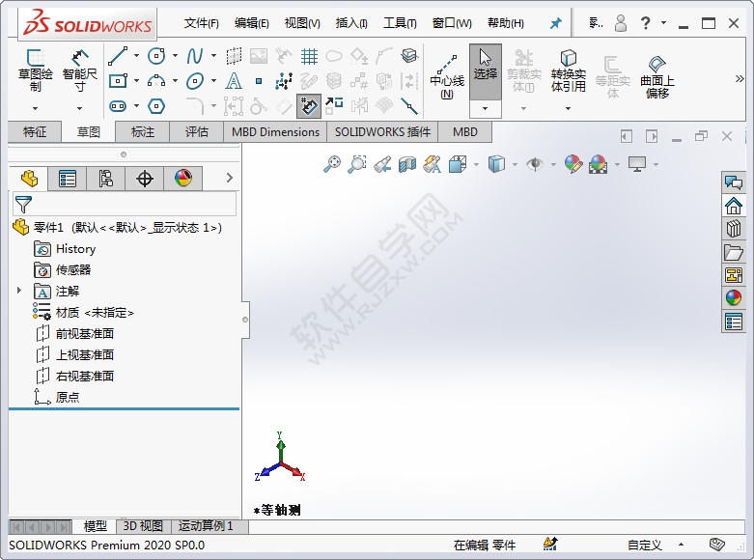Click Zoom to Fit icon
The height and width of the screenshot is (560, 754).
[332, 164]
